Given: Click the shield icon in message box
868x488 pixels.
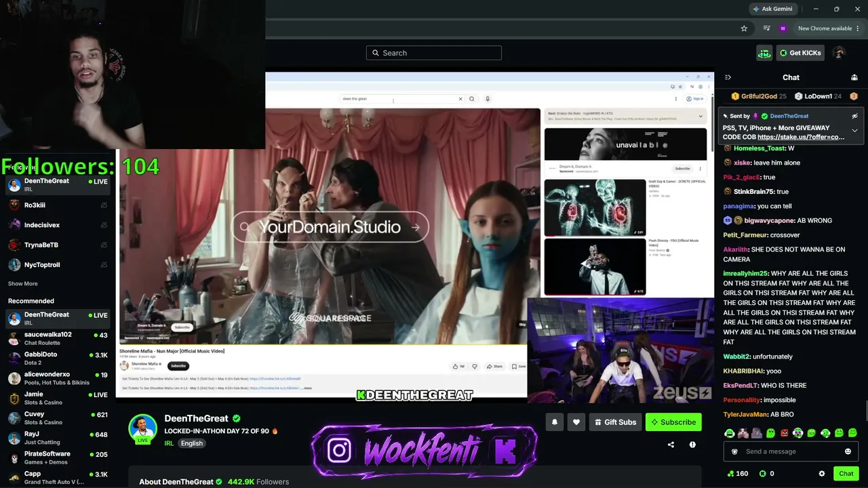Looking at the screenshot, I should pyautogui.click(x=734, y=451).
